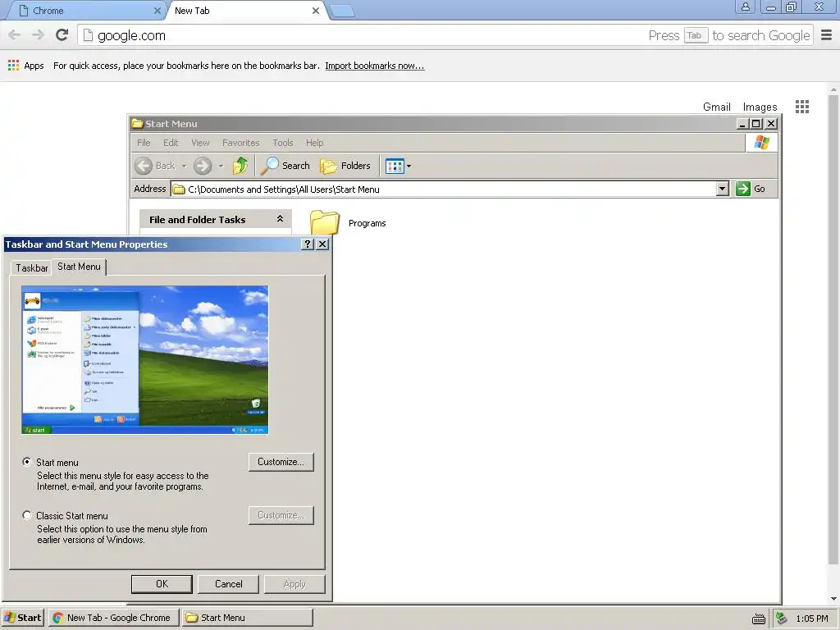Switch to New Tab - Google Chrome taskbar button

point(113,618)
